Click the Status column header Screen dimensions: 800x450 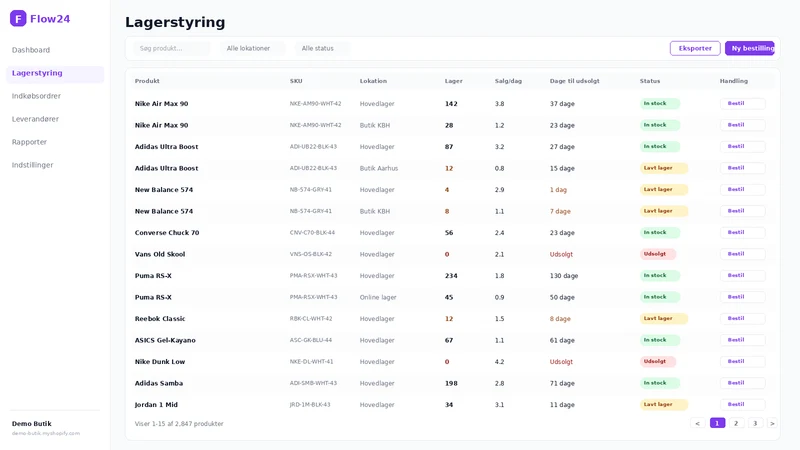pyautogui.click(x=650, y=81)
